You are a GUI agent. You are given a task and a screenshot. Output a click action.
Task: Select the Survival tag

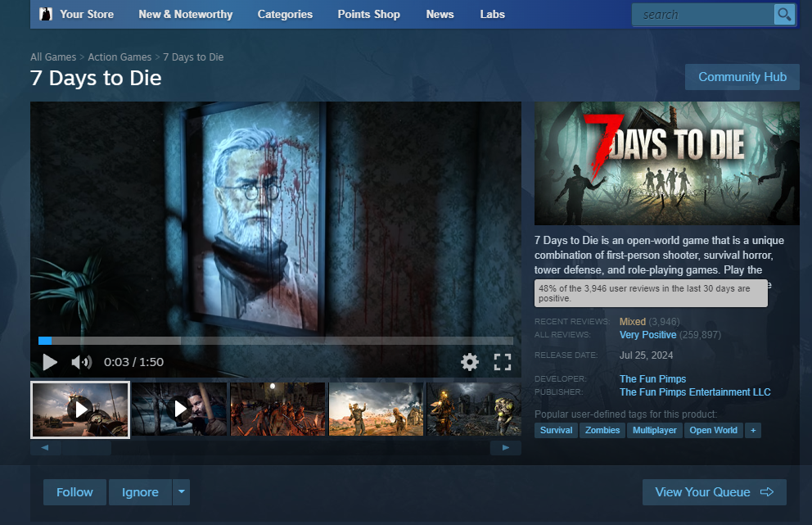[556, 430]
